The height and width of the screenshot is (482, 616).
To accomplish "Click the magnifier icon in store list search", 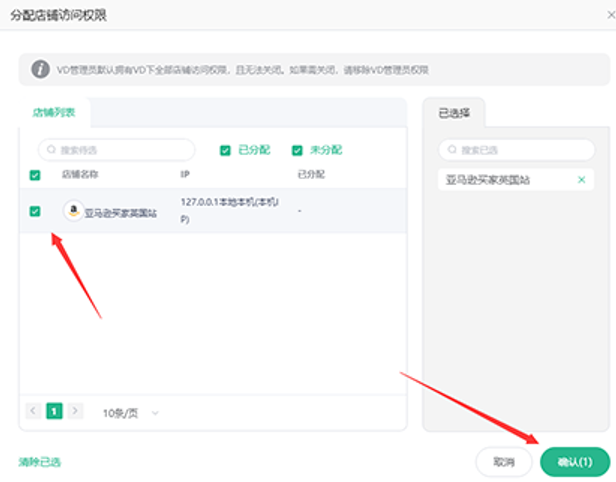I will pos(51,149).
